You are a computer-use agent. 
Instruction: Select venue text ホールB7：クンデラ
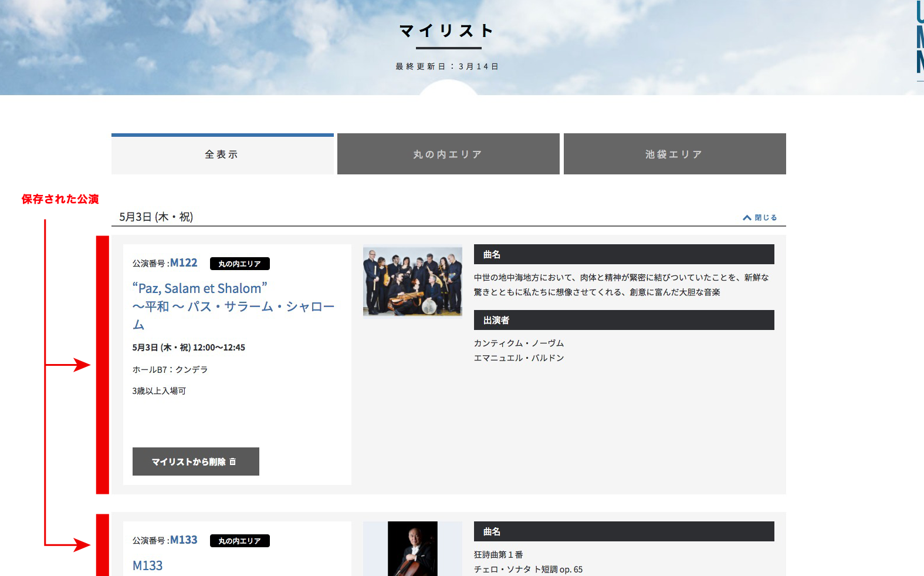tap(170, 369)
